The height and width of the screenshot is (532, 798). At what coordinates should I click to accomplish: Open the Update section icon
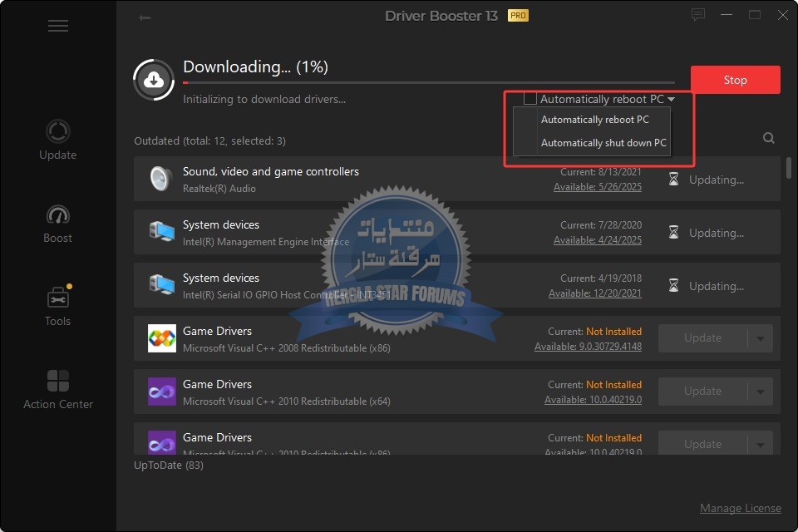click(x=58, y=131)
